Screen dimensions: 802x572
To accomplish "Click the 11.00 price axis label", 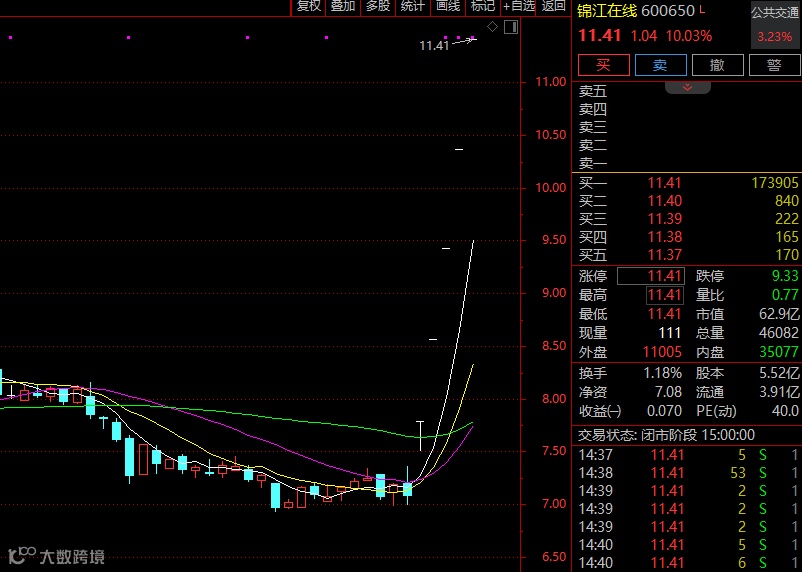I will pyautogui.click(x=551, y=82).
